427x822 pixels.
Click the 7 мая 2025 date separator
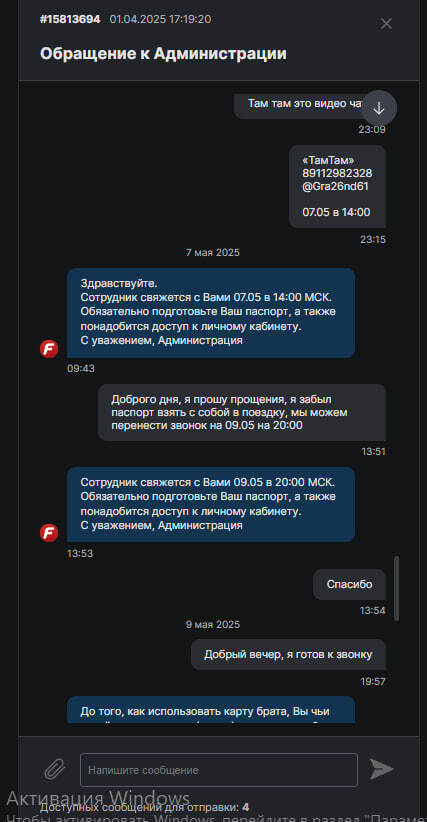pyautogui.click(x=213, y=253)
